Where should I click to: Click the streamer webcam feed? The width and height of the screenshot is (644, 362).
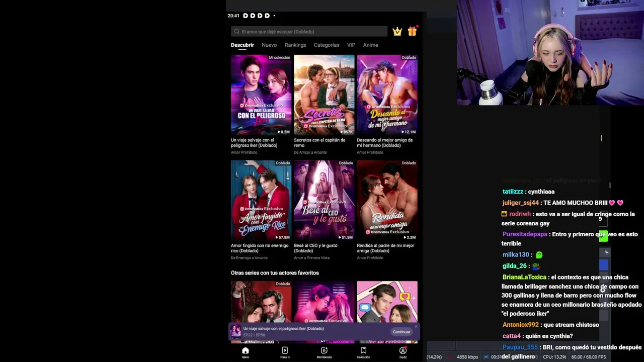550,53
